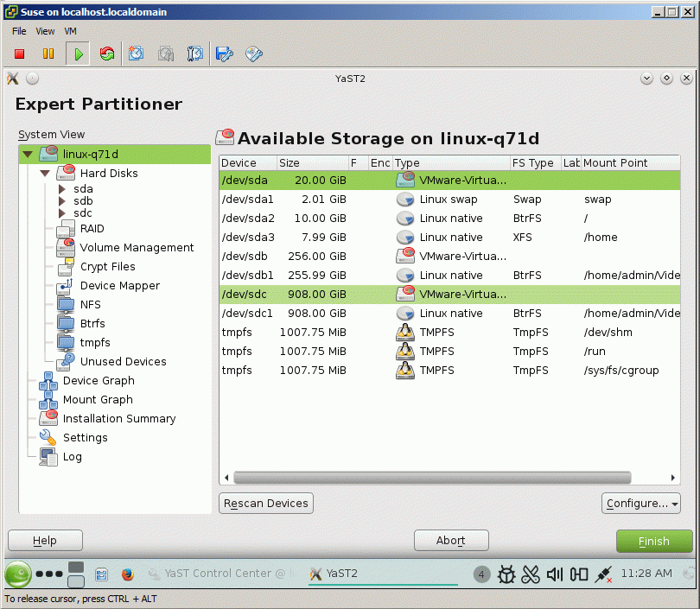700x609 pixels.
Task: Select NFS in the System View
Action: (x=90, y=305)
